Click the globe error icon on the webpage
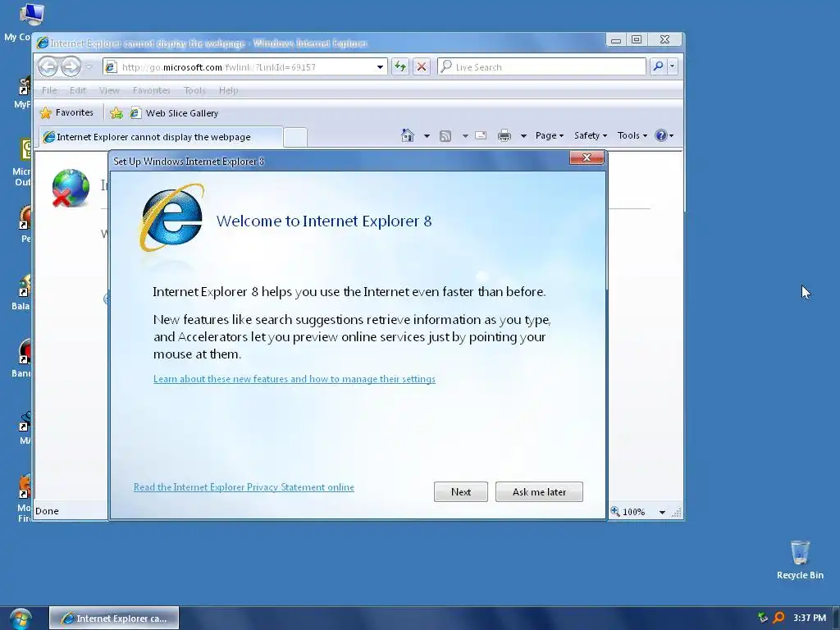840x630 pixels. [71, 188]
